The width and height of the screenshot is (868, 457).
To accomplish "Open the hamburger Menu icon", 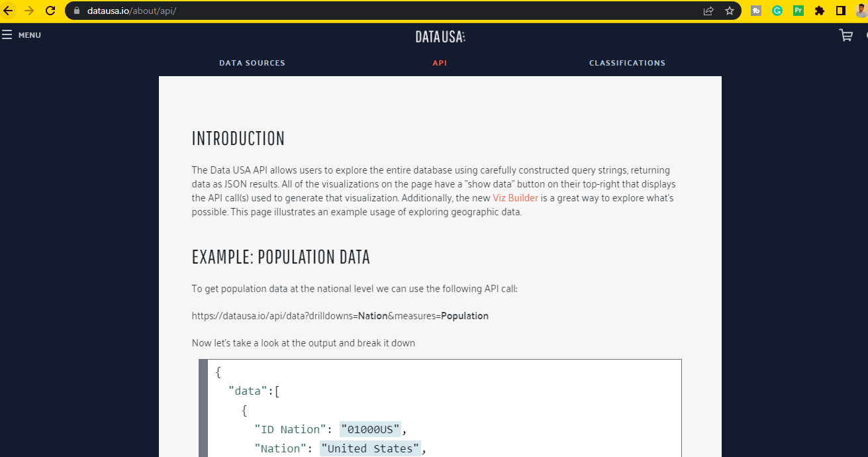I will point(7,35).
